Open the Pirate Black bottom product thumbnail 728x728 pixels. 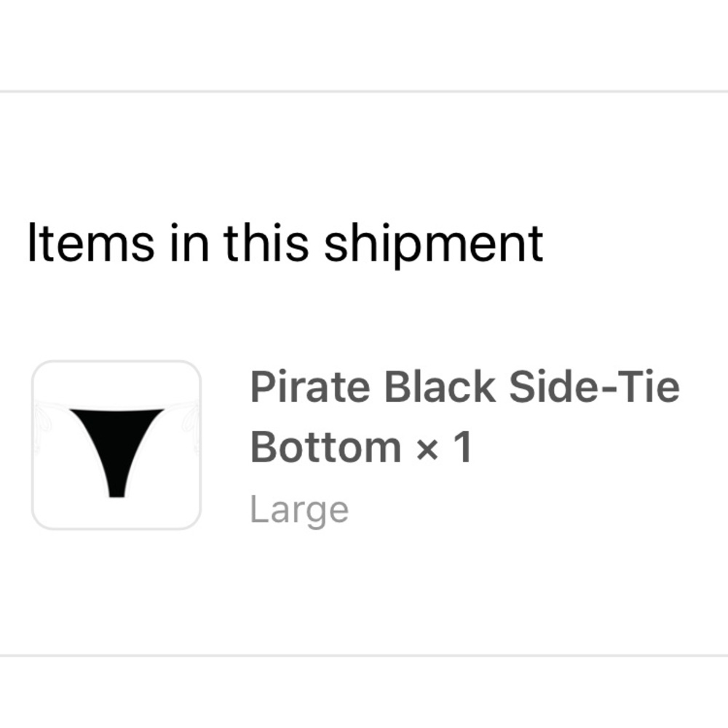pos(116,445)
